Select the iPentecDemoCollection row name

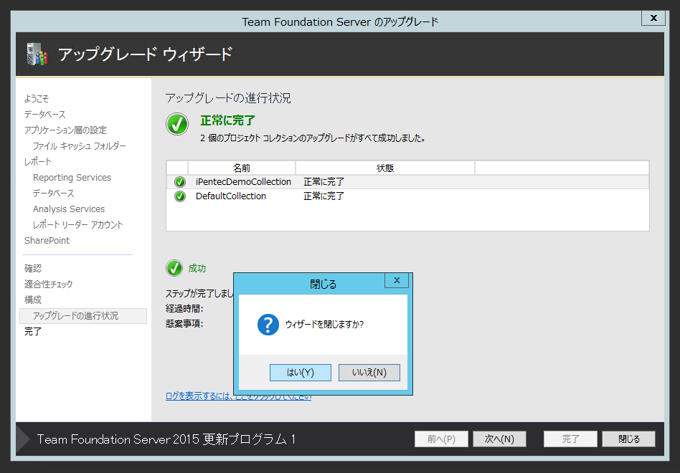pos(243,182)
